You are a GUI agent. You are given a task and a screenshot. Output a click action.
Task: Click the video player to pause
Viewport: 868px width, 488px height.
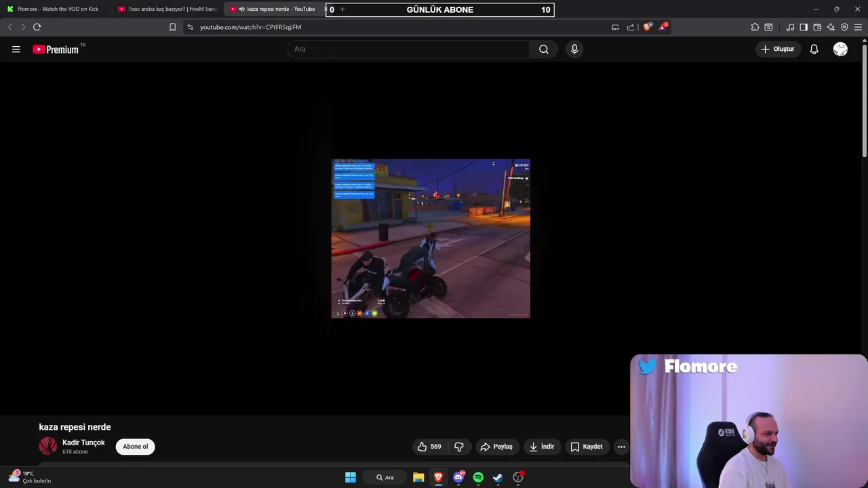(431, 239)
